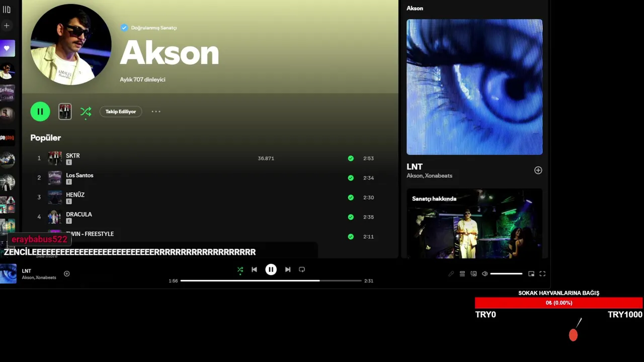Click the plus create playlist icon
This screenshot has height=362, width=644.
coord(7,25)
